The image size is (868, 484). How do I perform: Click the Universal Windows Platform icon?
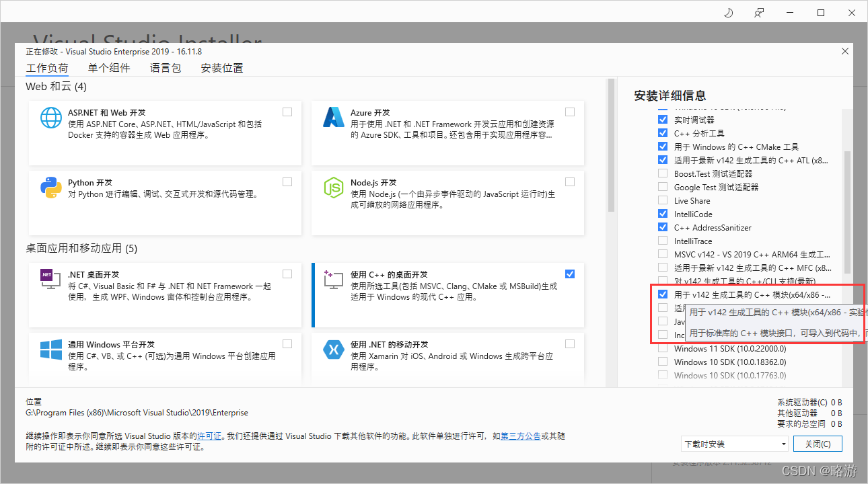(51, 350)
